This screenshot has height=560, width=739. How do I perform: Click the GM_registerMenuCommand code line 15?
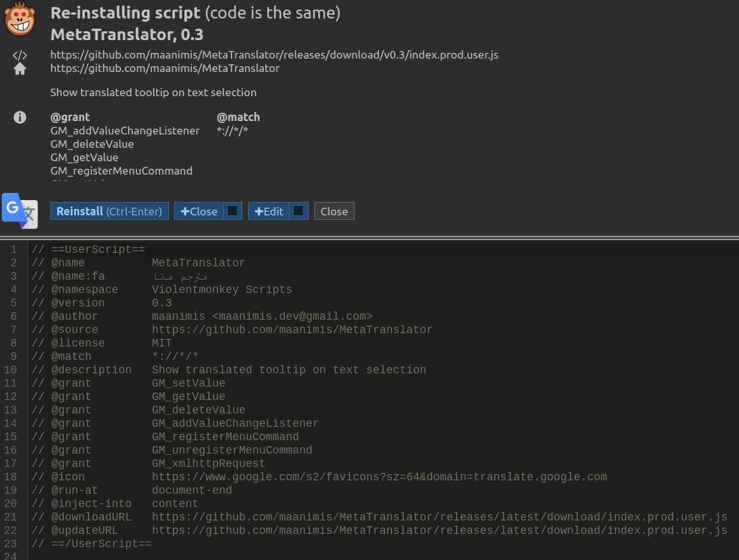pos(165,436)
